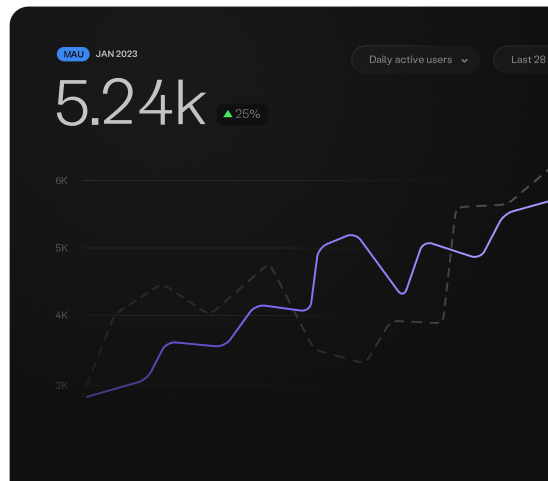Screen dimensions: 548x481
Task: Click the highest peak of the purple line above 5K
Action: (x=352, y=236)
